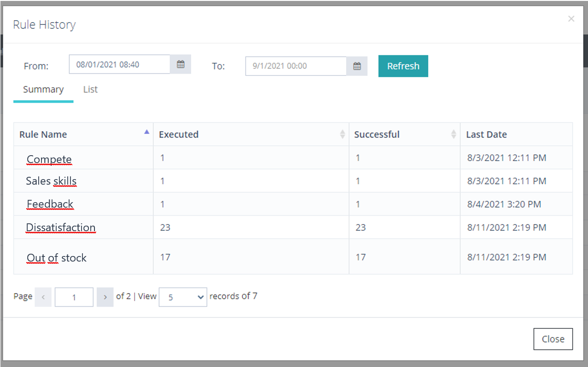The image size is (588, 367).
Task: Click the Executed value for Out of stock
Action: (165, 257)
